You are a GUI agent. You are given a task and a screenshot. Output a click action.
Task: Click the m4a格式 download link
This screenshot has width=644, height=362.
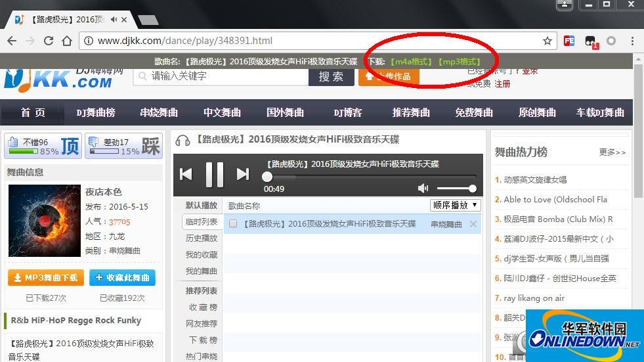tap(411, 62)
